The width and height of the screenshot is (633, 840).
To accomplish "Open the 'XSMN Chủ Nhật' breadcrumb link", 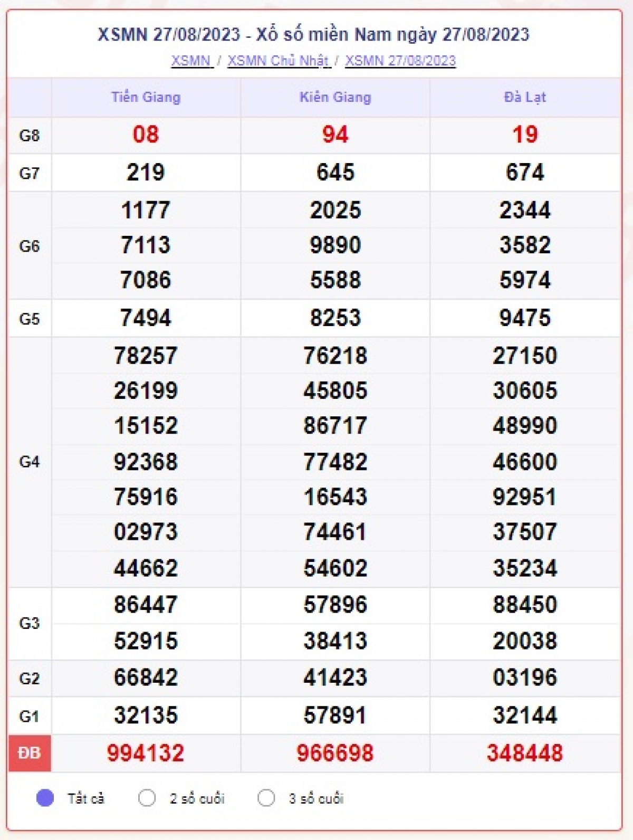I will point(279,61).
